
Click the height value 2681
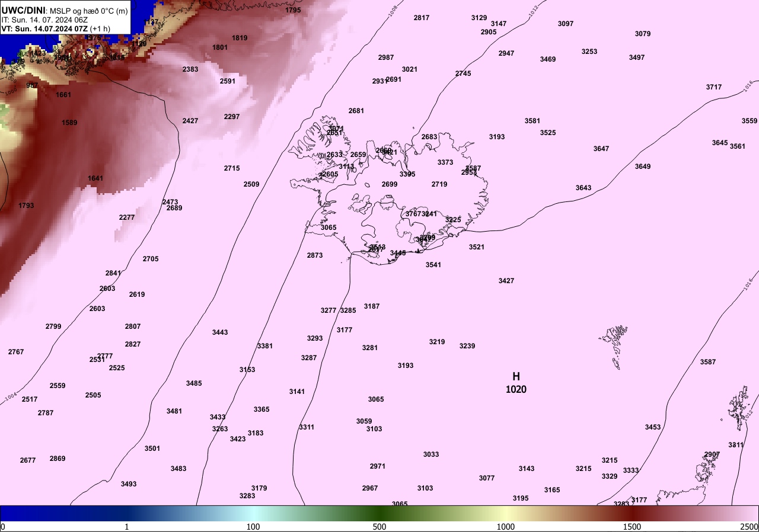[x=356, y=111]
